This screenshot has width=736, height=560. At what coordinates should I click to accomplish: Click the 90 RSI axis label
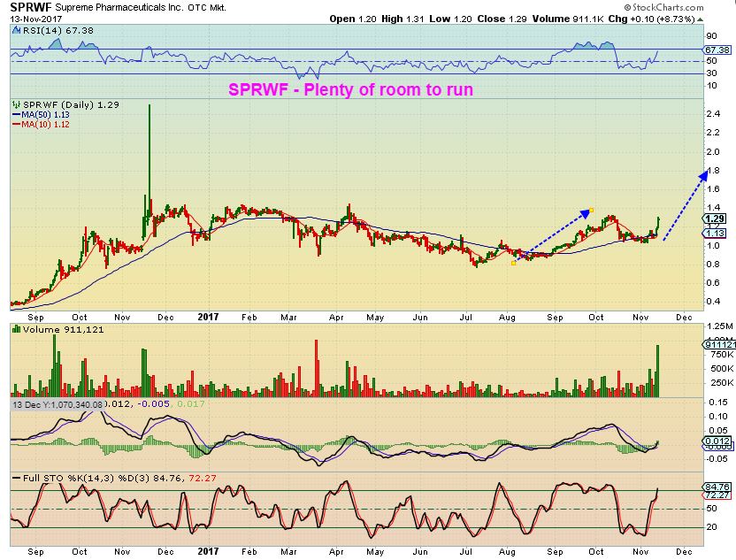tap(711, 36)
